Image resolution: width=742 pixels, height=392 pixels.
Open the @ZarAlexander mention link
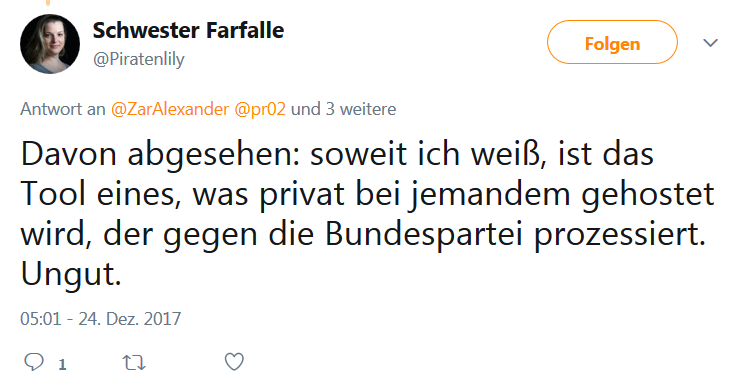tap(170, 109)
